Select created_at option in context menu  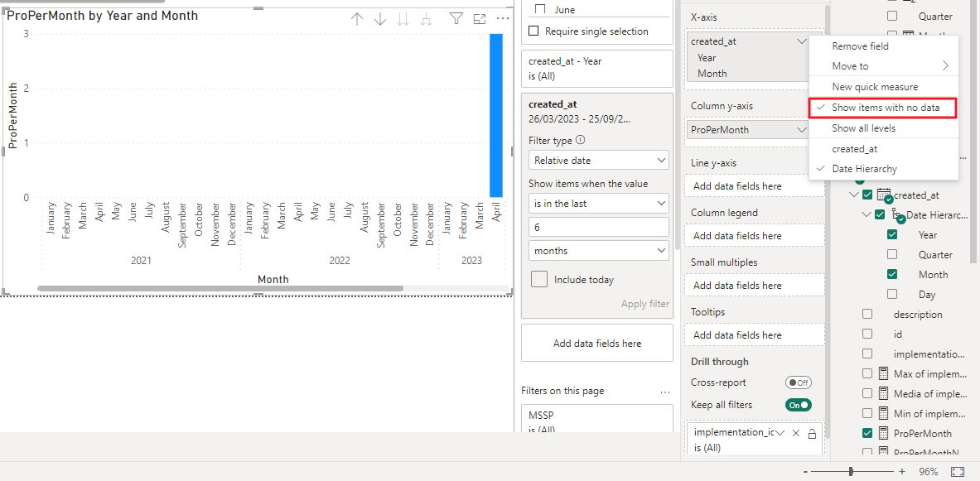883,149
